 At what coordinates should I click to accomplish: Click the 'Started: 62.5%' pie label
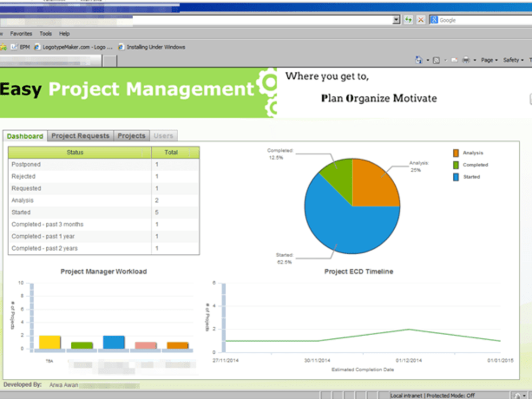[x=284, y=259]
